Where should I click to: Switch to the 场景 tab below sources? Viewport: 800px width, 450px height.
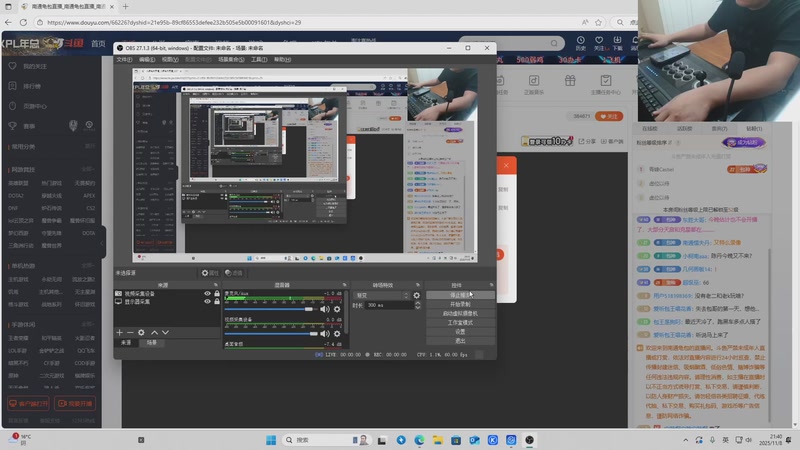point(152,343)
